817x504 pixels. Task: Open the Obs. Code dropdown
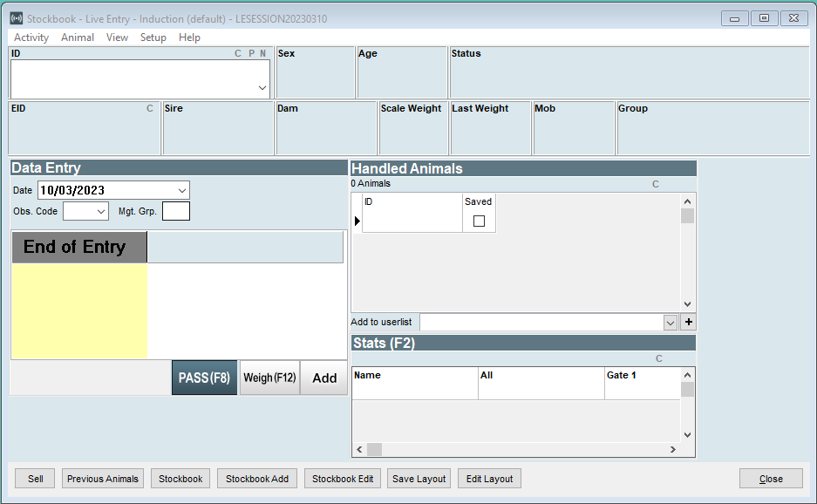pos(101,212)
